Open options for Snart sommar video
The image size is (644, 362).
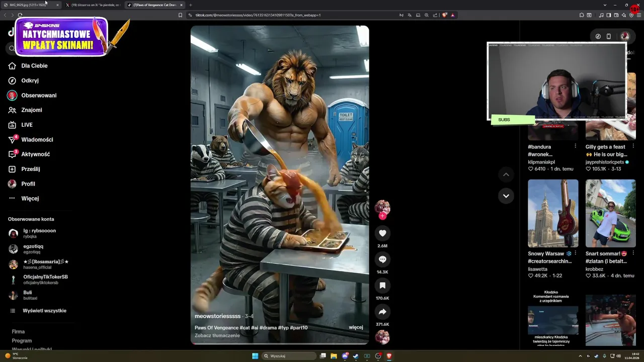[x=633, y=253]
